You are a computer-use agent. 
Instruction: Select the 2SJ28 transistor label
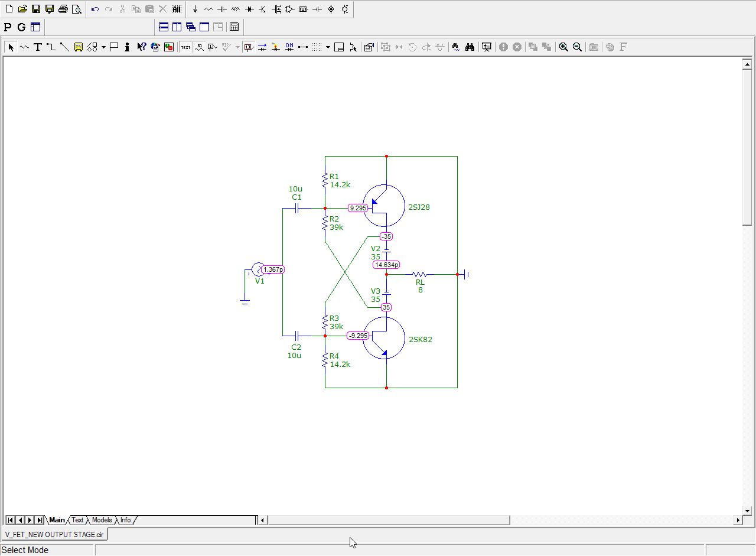point(419,207)
